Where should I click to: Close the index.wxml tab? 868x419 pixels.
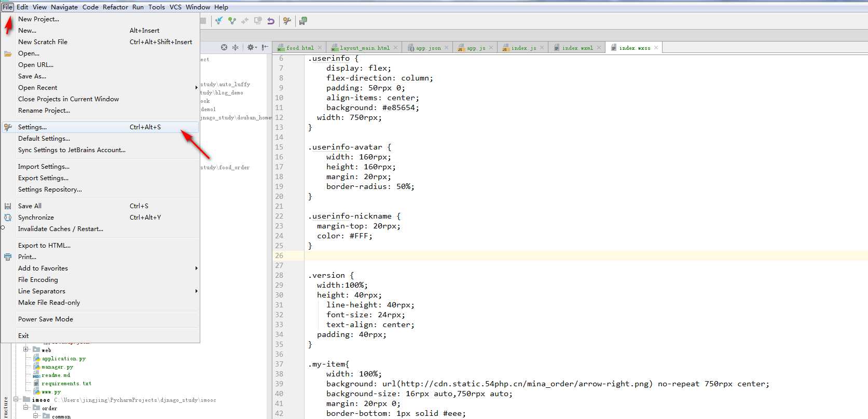[599, 48]
